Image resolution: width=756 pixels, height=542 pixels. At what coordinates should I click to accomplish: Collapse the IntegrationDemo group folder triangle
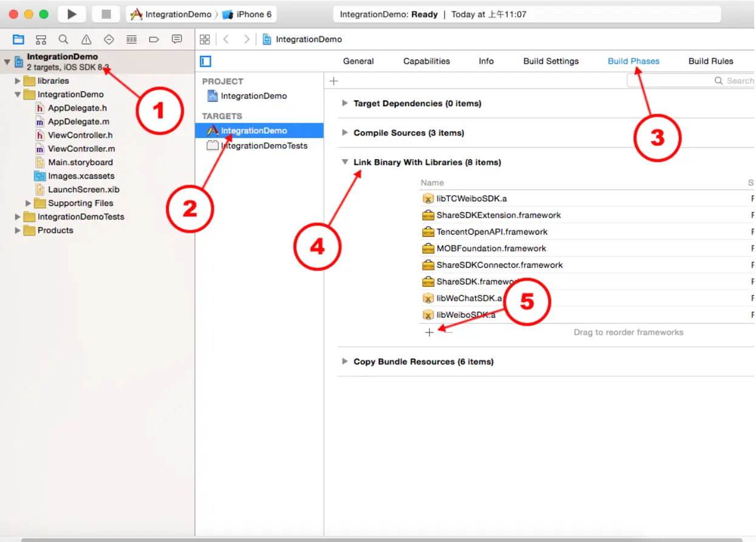point(18,95)
